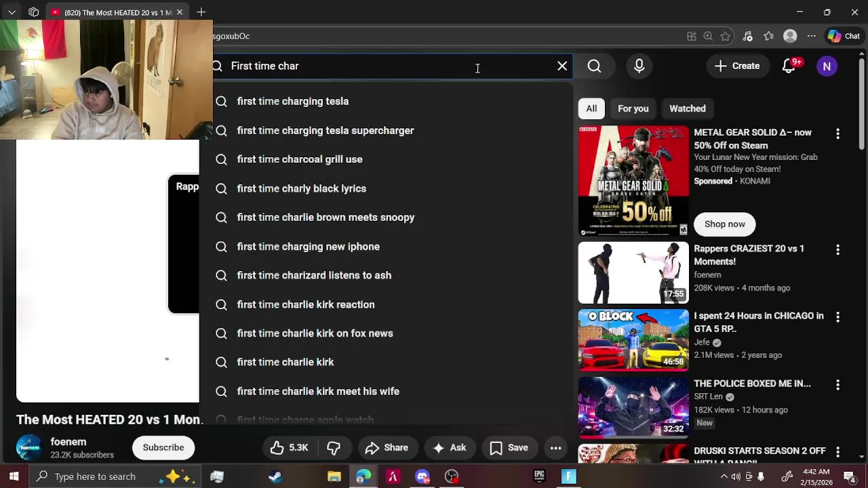Viewport: 868px width, 488px height.
Task: Open Epic Games Launcher from the taskbar
Action: click(540, 476)
